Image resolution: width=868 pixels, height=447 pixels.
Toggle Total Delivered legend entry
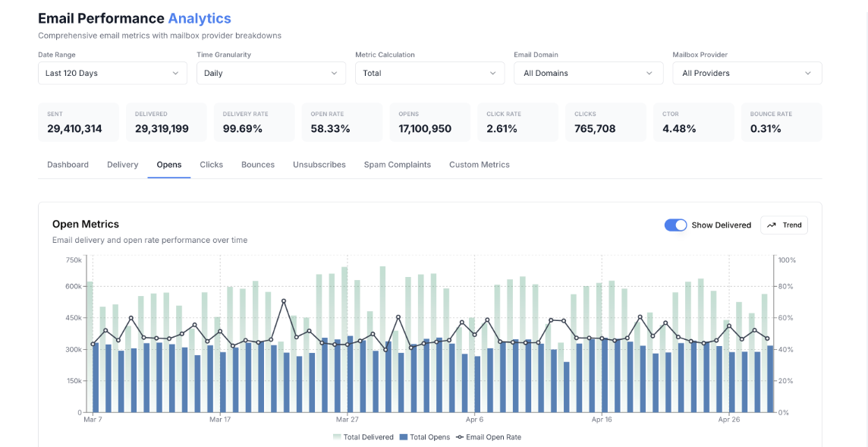(x=363, y=437)
